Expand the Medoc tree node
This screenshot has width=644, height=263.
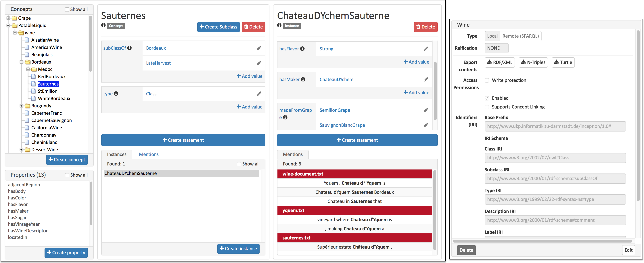[x=28, y=69]
